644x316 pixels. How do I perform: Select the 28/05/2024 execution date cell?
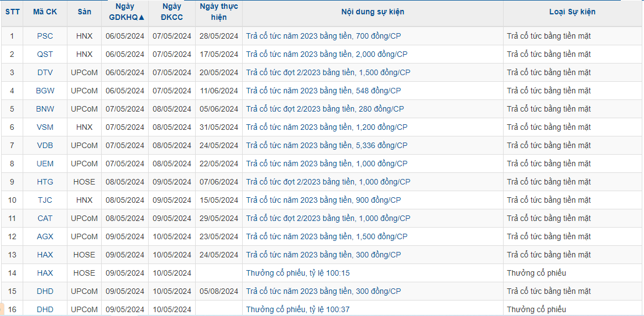(219, 36)
